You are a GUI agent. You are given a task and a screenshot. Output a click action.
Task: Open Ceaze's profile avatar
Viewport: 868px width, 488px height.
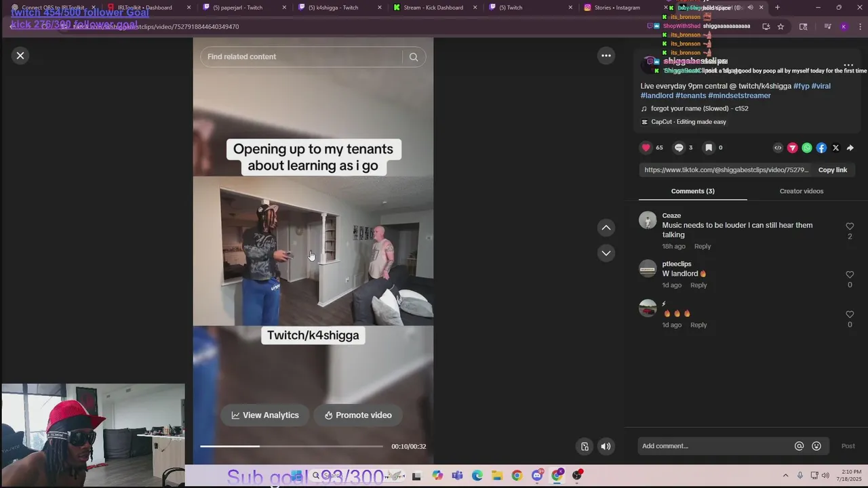point(648,220)
